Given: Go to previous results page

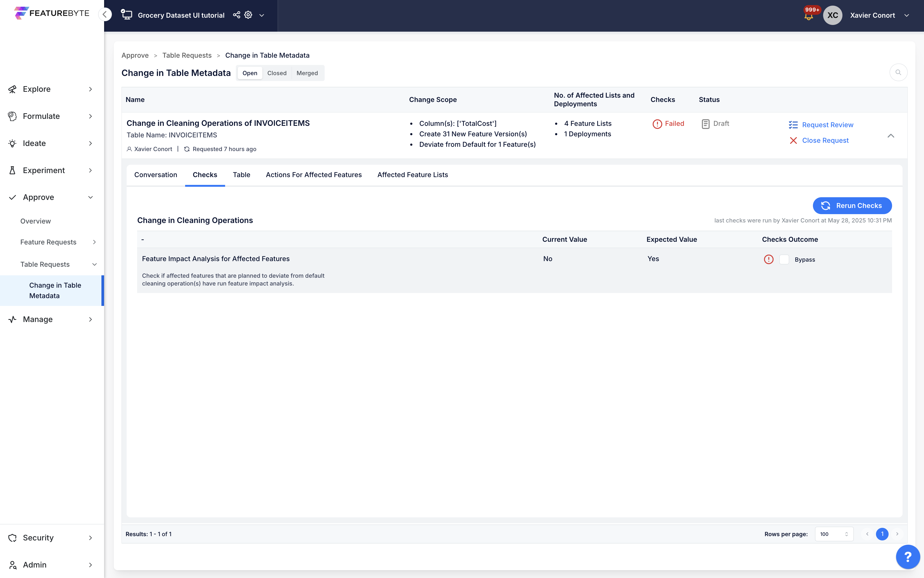Looking at the screenshot, I should click(x=867, y=534).
